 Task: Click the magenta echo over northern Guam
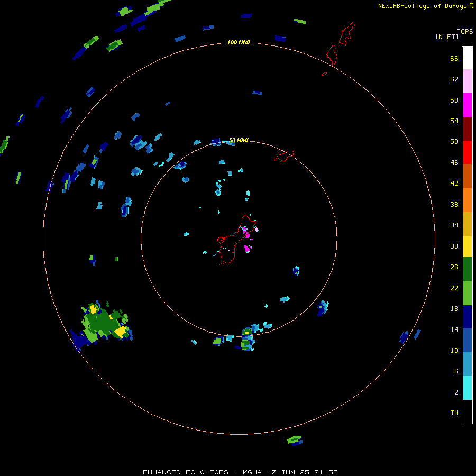[x=246, y=232]
